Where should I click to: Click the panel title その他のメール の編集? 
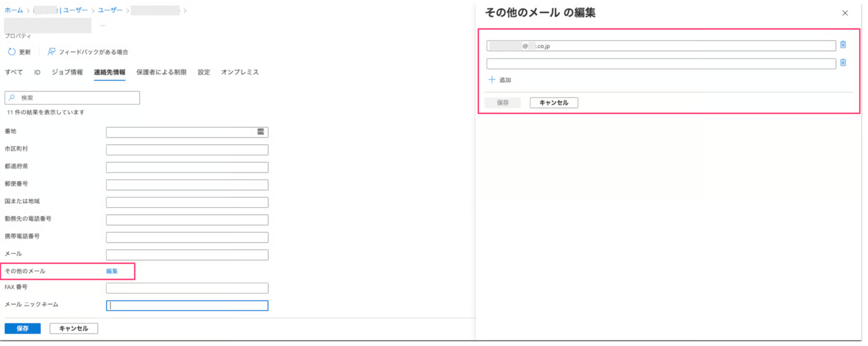tap(540, 13)
